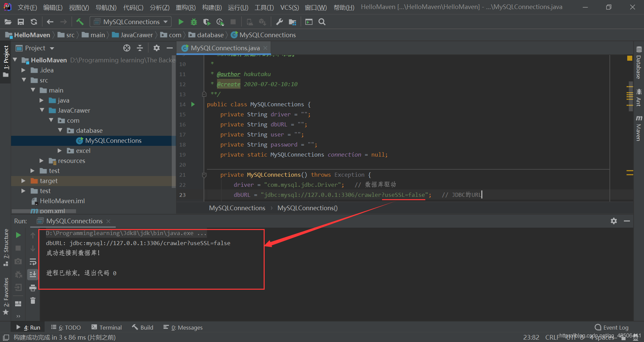Close the MySQLConnections.java editor tab

(x=265, y=48)
